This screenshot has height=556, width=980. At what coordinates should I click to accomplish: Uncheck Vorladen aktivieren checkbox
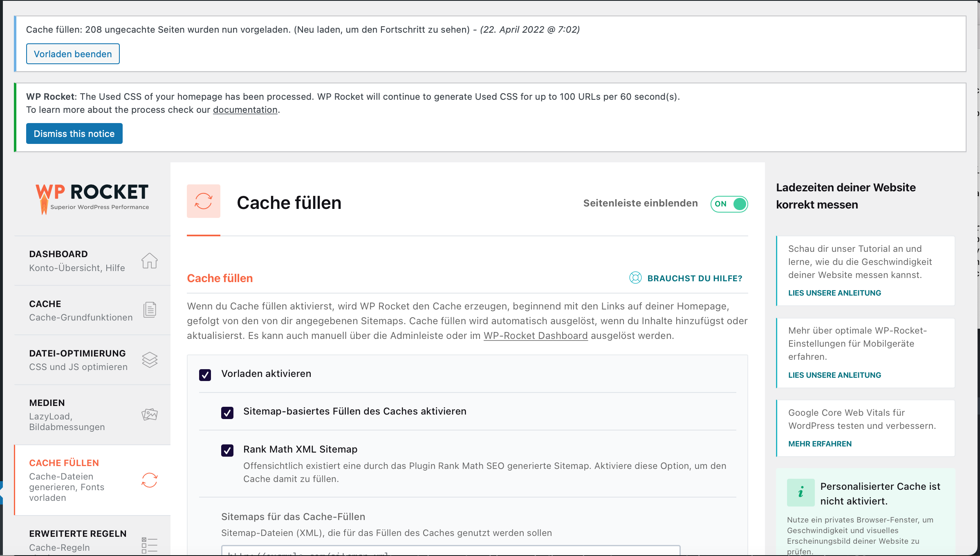[205, 375]
